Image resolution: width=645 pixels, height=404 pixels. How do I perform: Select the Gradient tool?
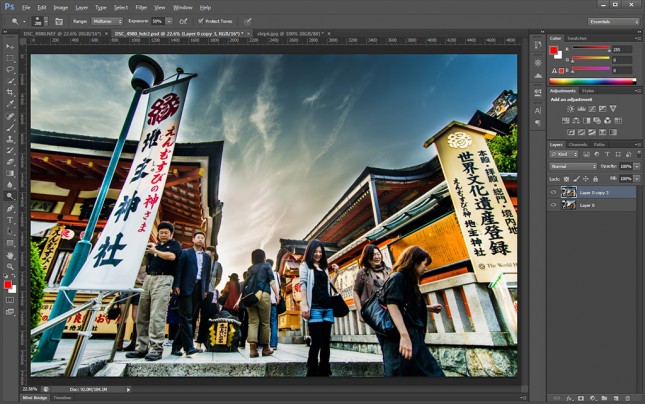coord(10,174)
